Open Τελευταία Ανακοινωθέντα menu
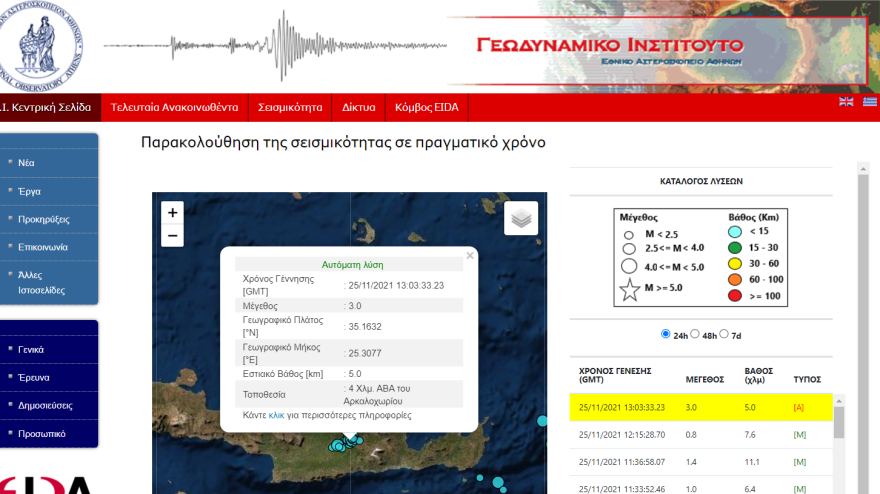 point(174,107)
